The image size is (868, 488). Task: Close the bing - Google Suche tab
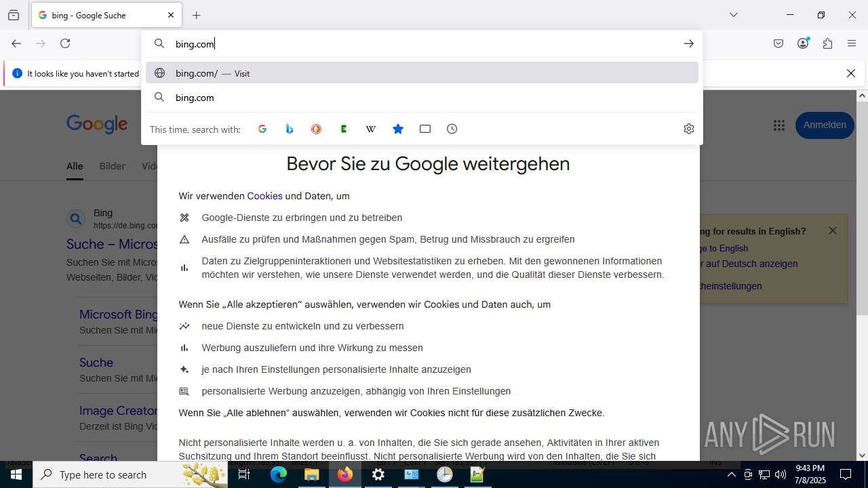tap(171, 15)
